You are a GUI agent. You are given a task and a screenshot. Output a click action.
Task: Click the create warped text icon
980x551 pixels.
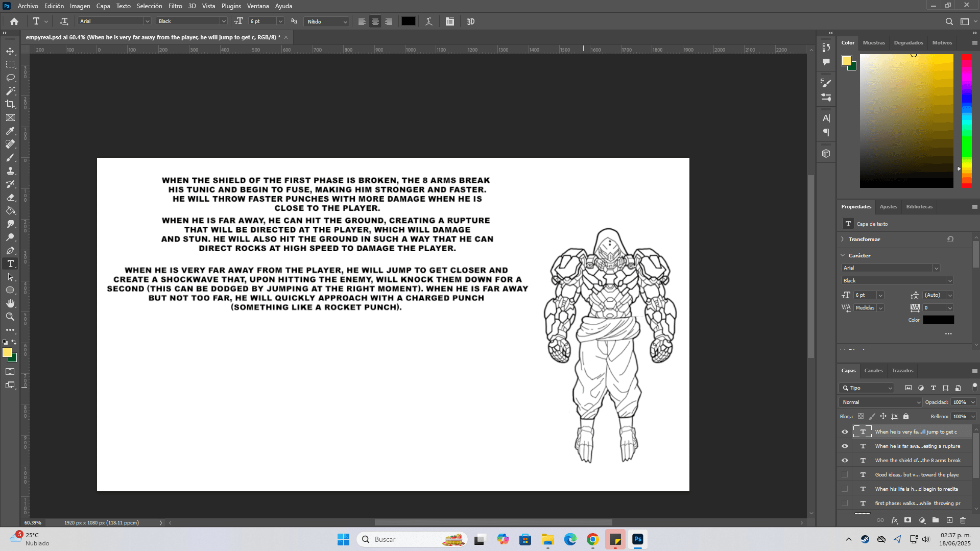429,21
